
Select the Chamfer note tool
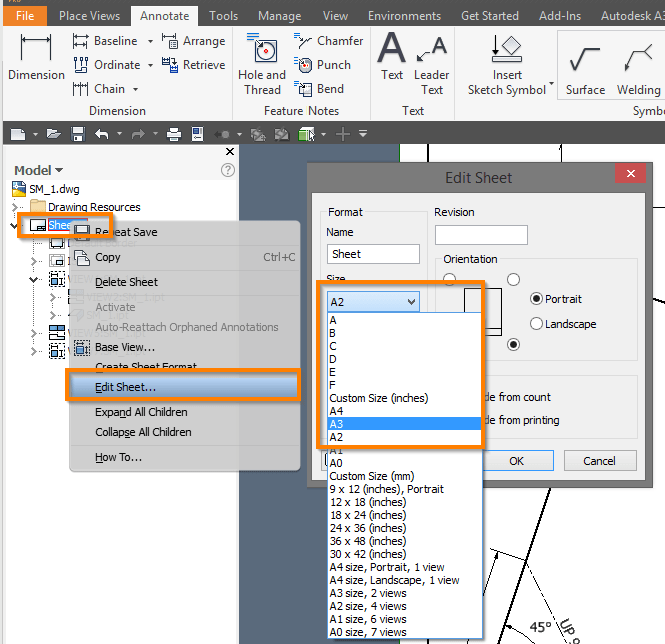pyautogui.click(x=328, y=41)
